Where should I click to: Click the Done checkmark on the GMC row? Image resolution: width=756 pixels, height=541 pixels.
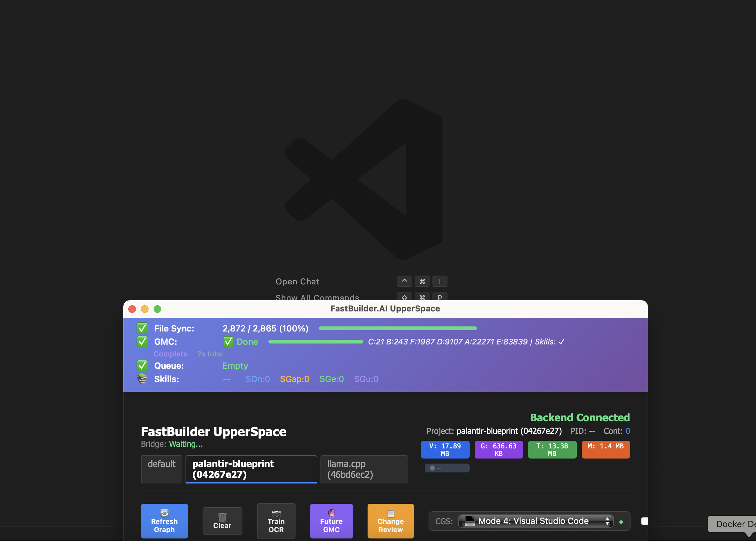point(228,342)
